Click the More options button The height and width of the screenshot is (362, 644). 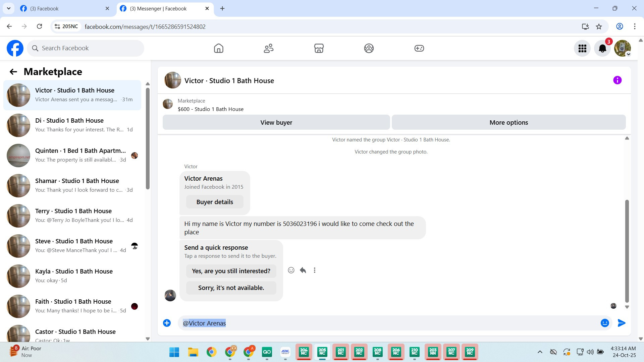coord(508,122)
